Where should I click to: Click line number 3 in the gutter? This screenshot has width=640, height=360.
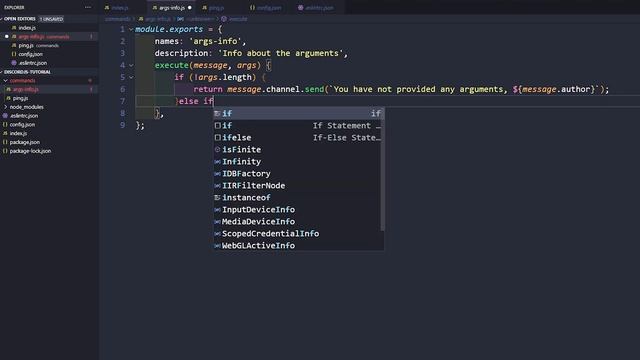(123, 53)
